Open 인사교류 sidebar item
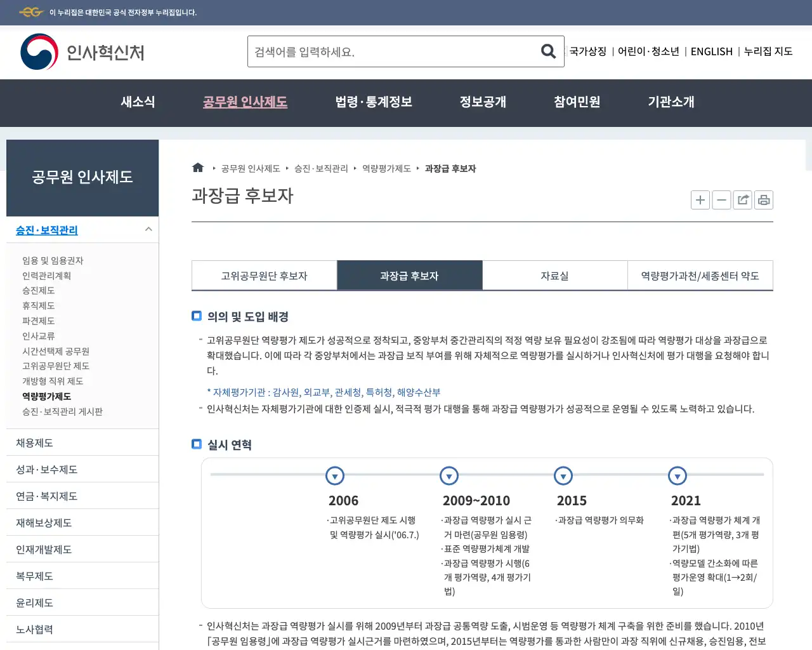812x650 pixels. [x=38, y=336]
